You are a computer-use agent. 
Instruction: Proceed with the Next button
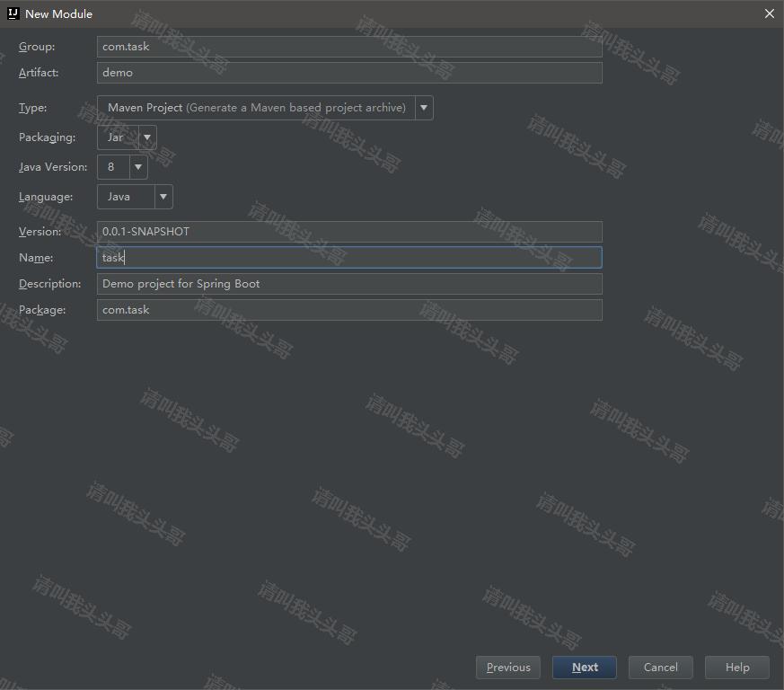584,667
